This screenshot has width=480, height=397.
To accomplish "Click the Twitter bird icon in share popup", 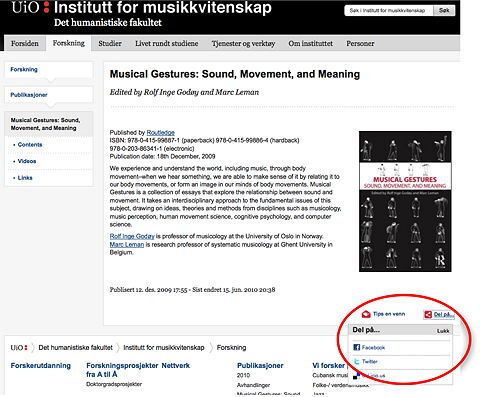I will (x=357, y=361).
